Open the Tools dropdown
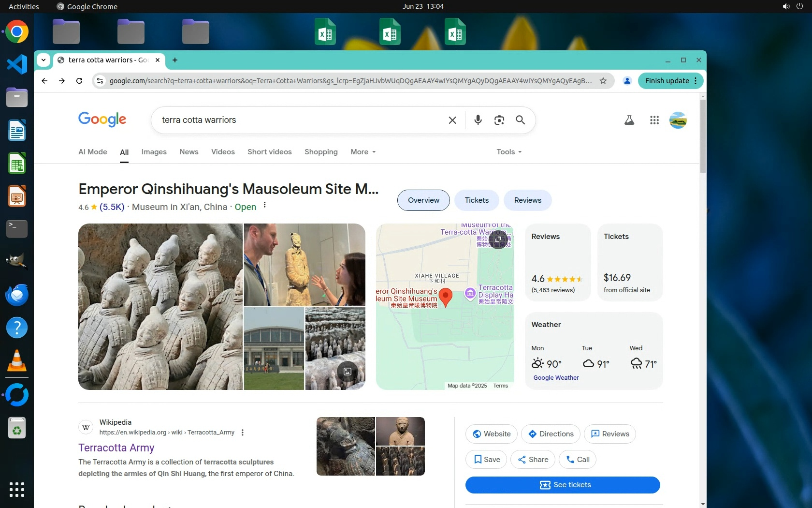The image size is (812, 508). 508,152
